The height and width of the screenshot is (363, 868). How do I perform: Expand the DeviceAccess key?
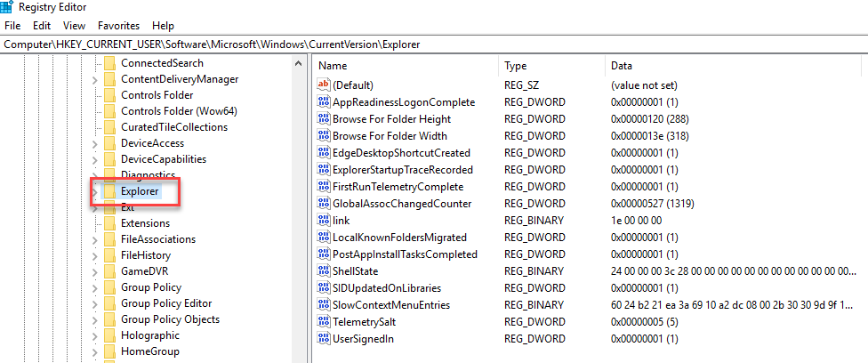[x=94, y=144]
